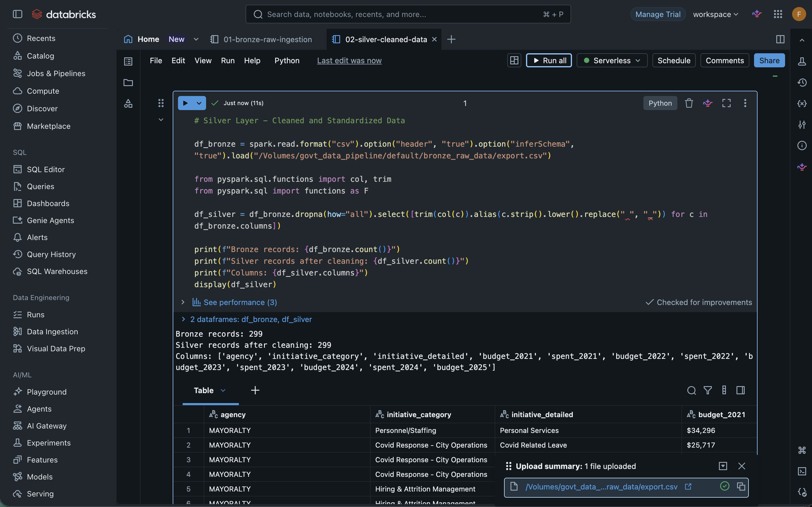Delete cell with trash icon
Screen dimensions: 812x507
pos(689,103)
